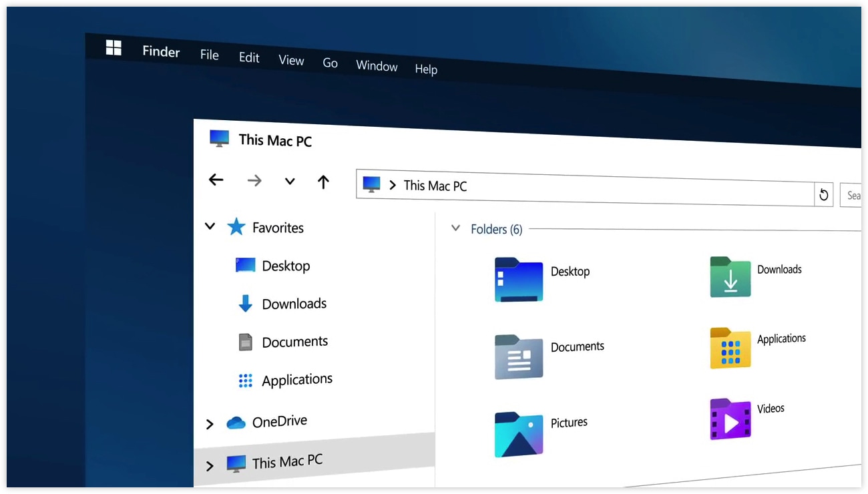Click the Applications folder label

point(781,338)
